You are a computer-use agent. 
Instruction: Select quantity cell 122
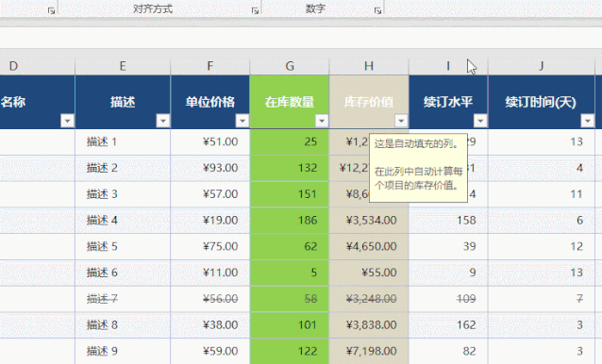(x=290, y=351)
